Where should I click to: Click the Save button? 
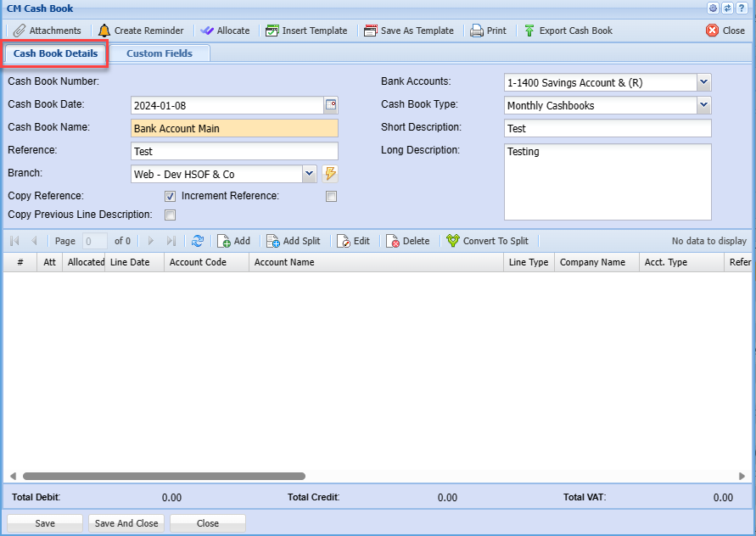45,523
